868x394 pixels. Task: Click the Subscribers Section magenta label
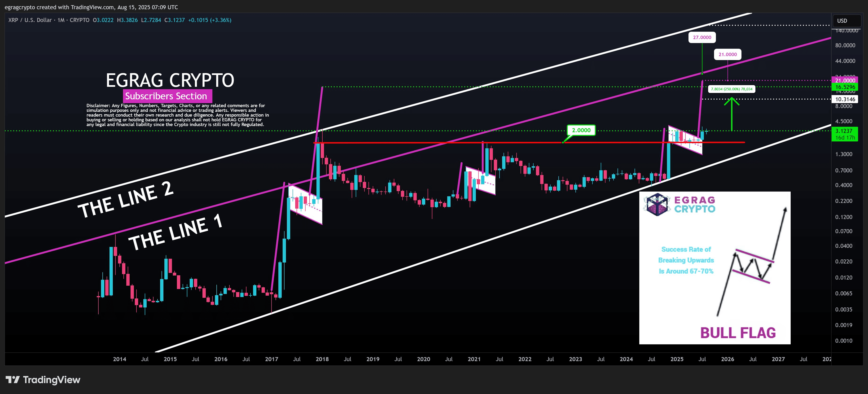tap(167, 96)
